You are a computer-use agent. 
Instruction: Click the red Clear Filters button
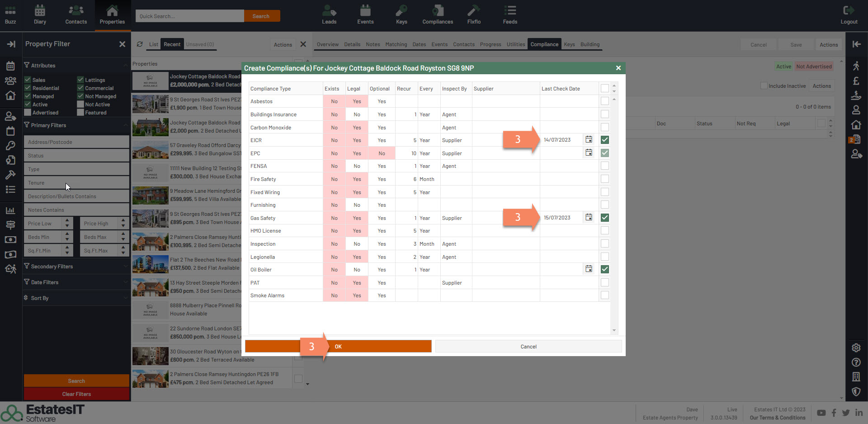[76, 394]
